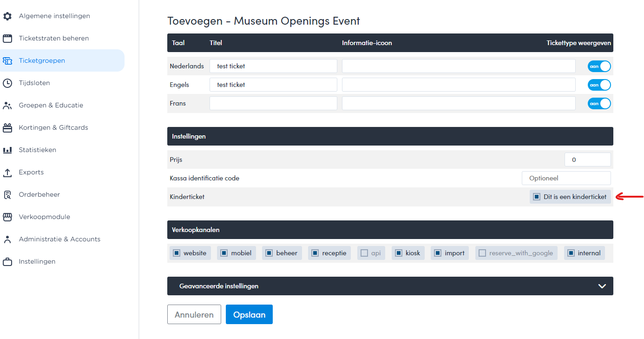Open the Ticketgroepen menu item
Image resolution: width=644 pixels, height=339 pixels.
pyautogui.click(x=42, y=60)
